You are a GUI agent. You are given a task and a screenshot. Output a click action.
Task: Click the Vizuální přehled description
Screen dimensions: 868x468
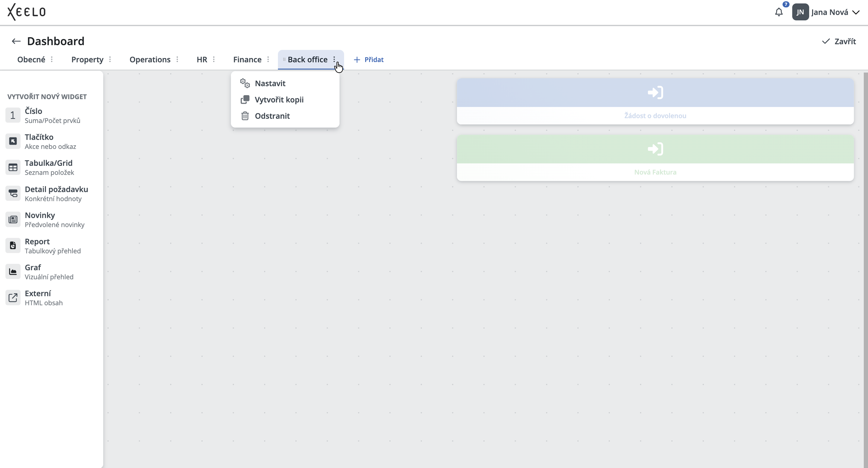49,277
